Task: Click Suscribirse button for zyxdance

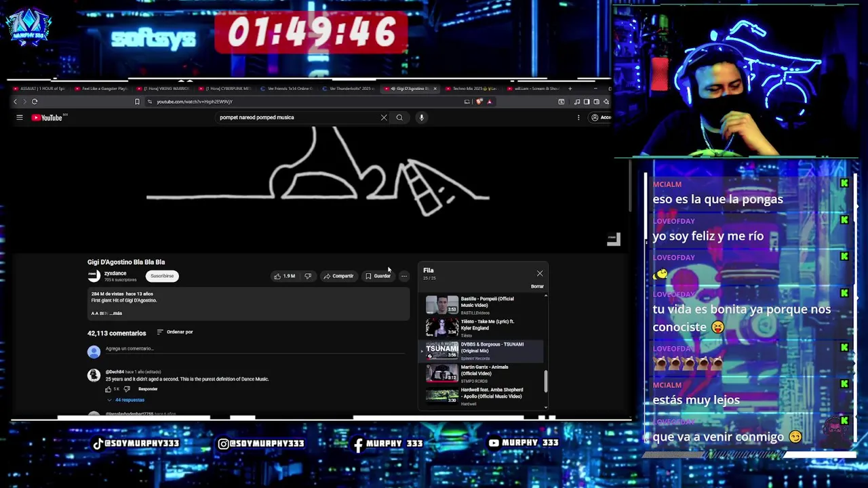Action: click(162, 276)
